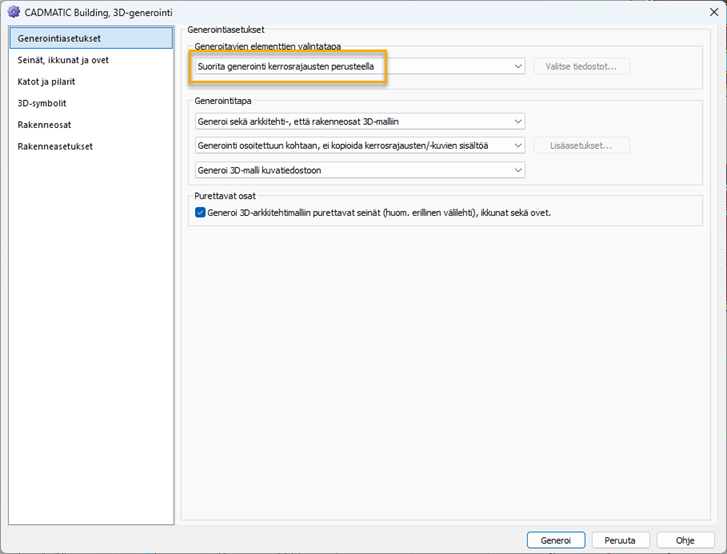Open the Rakenneasetukset page
The width and height of the screenshot is (727, 554).
click(x=55, y=146)
